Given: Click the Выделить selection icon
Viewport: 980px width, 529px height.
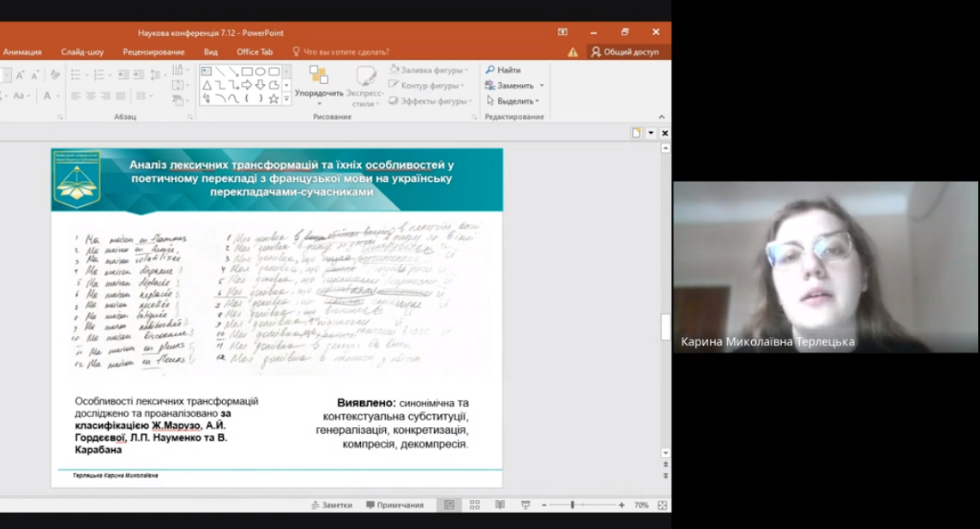Looking at the screenshot, I should coord(498,99).
